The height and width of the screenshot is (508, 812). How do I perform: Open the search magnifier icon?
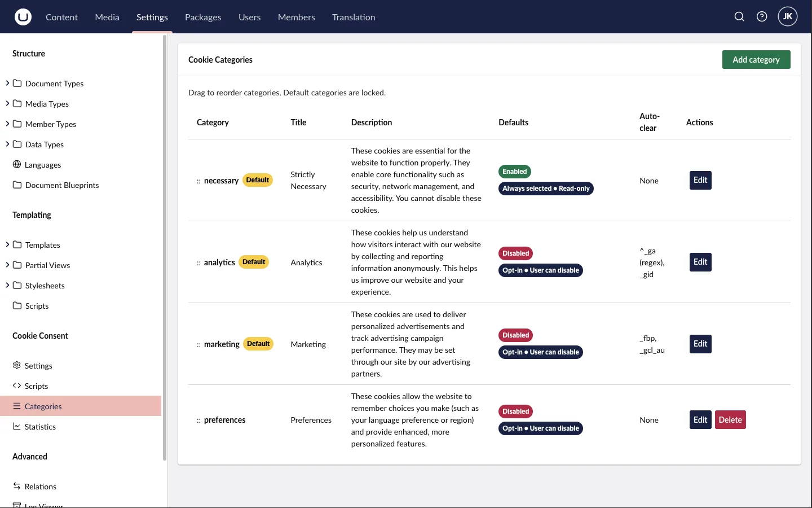(739, 17)
